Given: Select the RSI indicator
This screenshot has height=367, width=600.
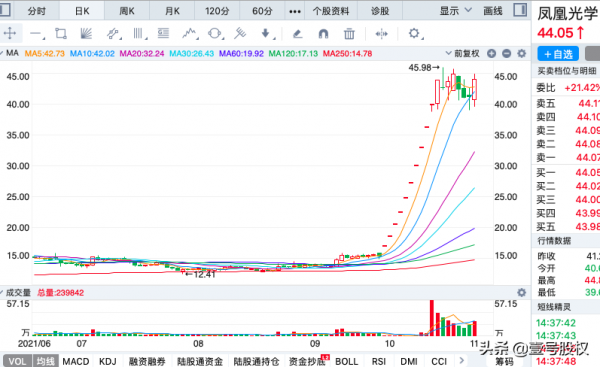Looking at the screenshot, I should 379,361.
